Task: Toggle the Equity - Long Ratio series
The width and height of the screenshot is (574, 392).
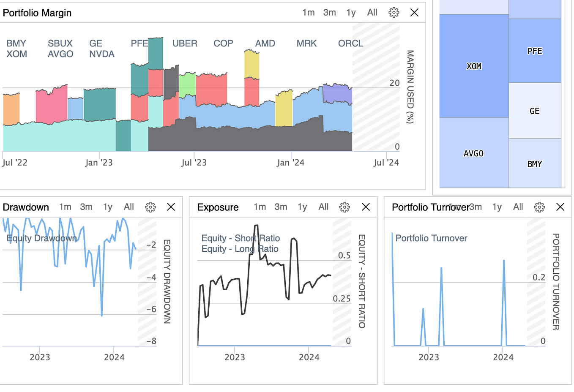Action: pos(239,249)
